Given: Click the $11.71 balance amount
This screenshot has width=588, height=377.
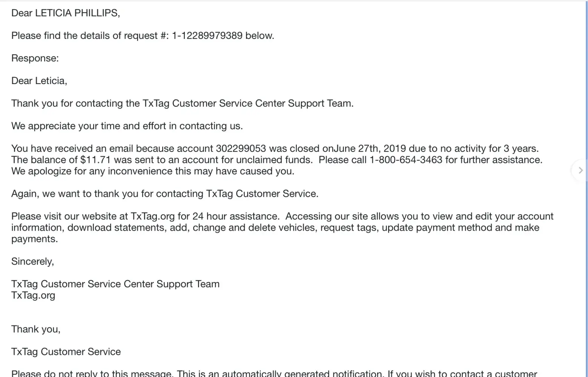Looking at the screenshot, I should pos(95,160).
